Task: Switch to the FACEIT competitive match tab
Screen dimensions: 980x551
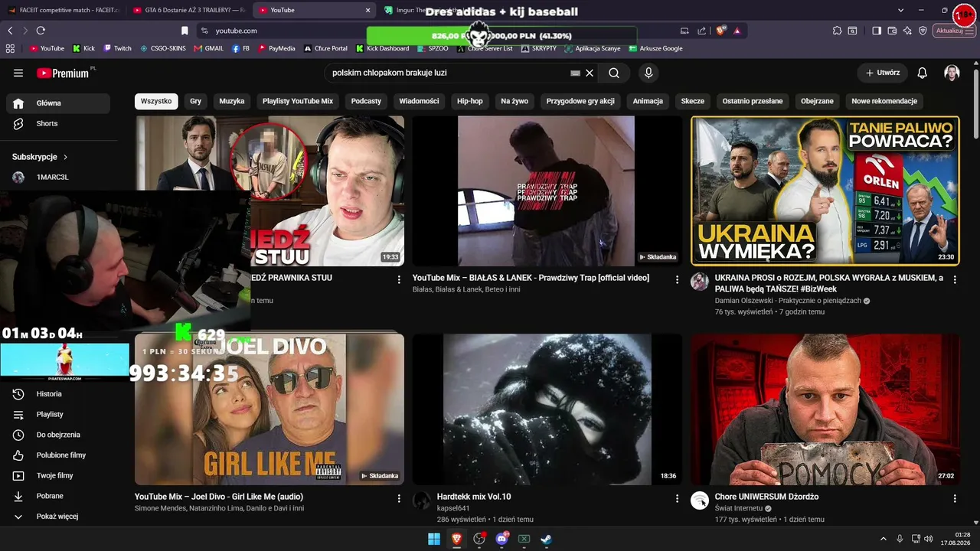Action: pyautogui.click(x=63, y=10)
